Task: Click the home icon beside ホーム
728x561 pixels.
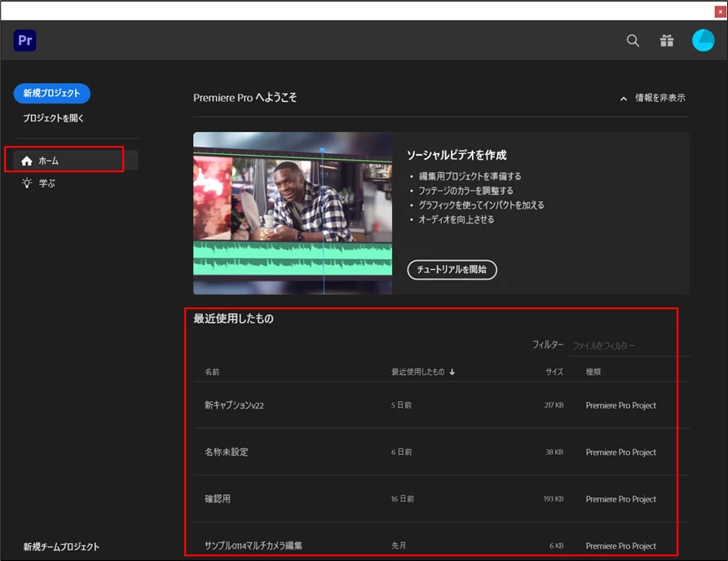Action: pyautogui.click(x=27, y=161)
